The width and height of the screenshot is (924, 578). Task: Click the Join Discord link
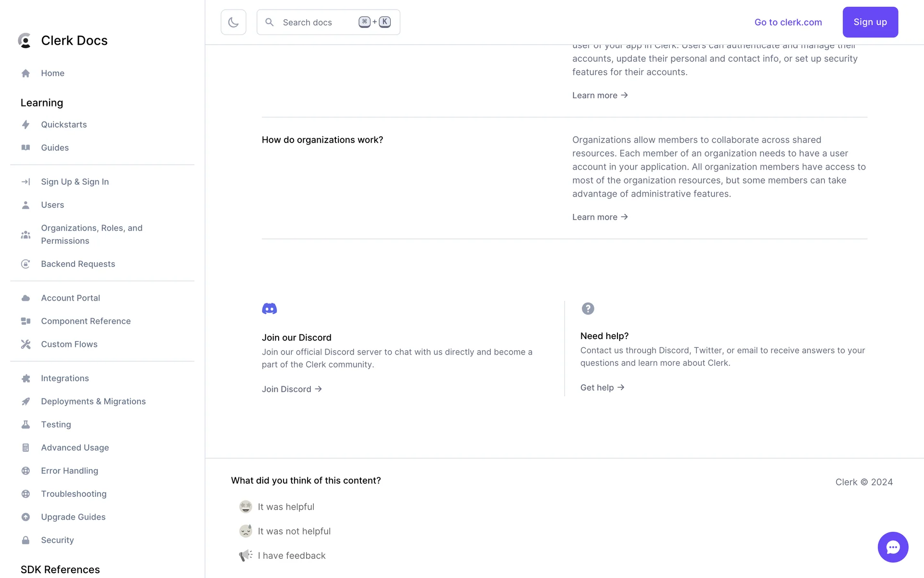[x=292, y=389]
